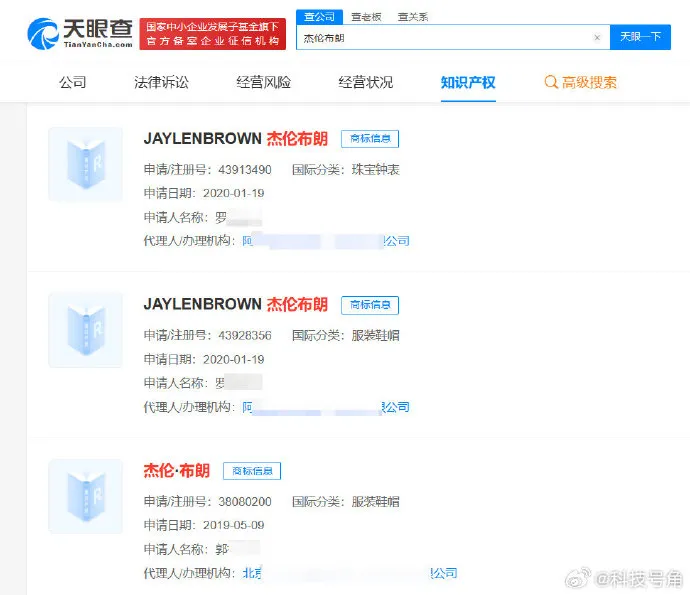Click 服装鞋帽 classification for registration 43928356

coord(375,336)
